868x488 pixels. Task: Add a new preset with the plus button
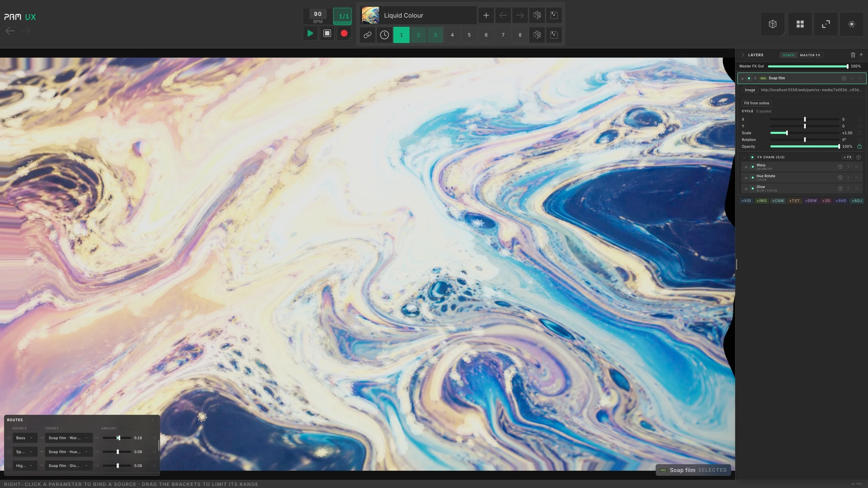click(x=486, y=15)
